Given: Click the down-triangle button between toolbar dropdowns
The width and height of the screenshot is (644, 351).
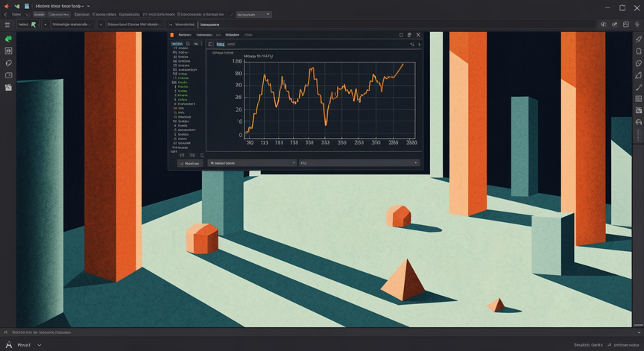Looking at the screenshot, I should coord(101,25).
